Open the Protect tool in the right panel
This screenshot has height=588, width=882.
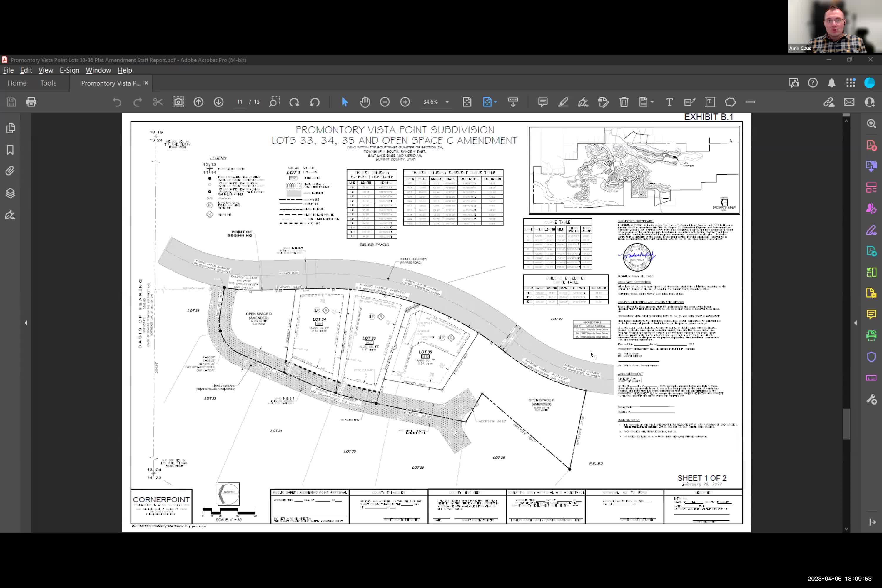click(871, 357)
